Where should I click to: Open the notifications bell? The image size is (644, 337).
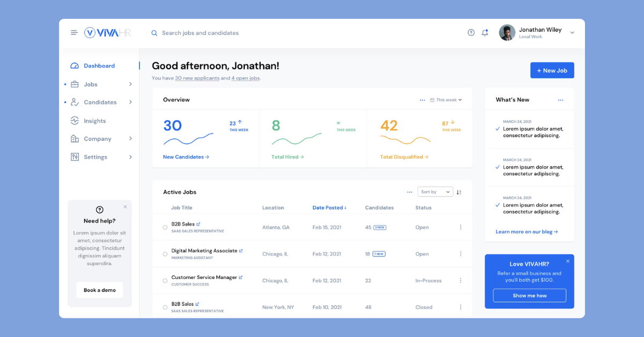click(485, 33)
